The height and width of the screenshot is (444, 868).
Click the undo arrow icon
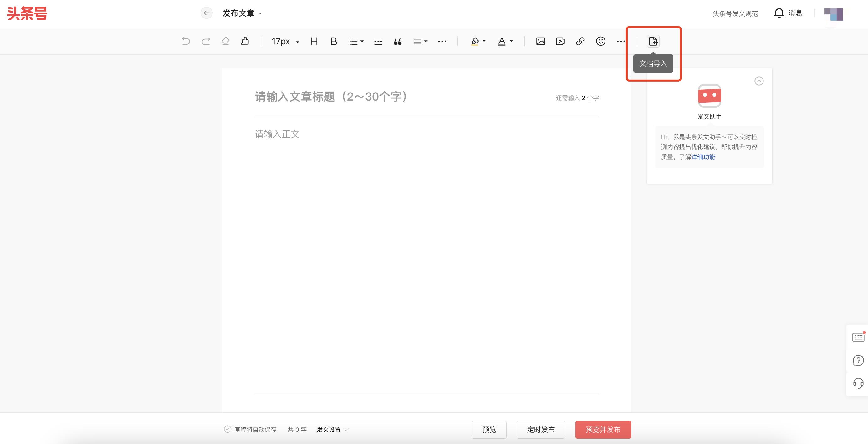pos(186,41)
